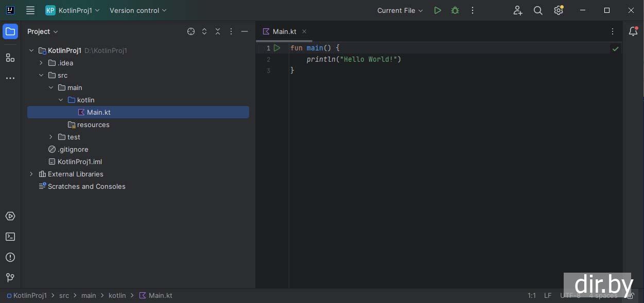Run the current file with the green play button

pos(437,10)
